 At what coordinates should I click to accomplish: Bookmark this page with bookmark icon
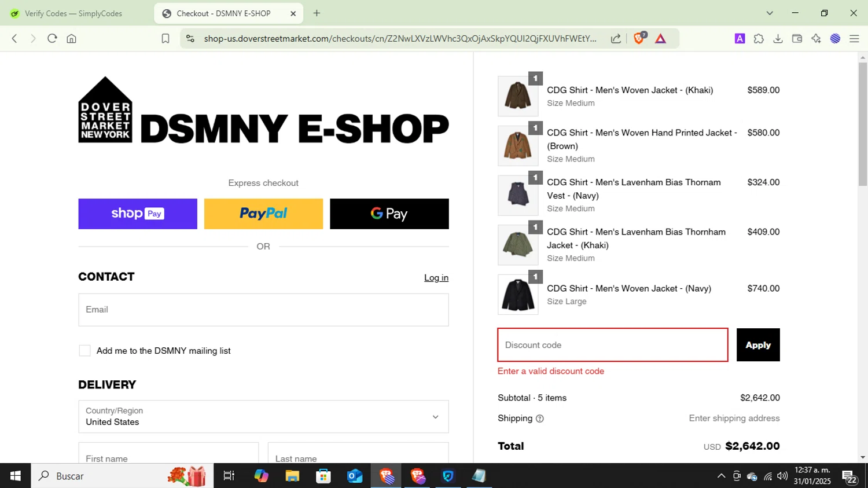click(x=165, y=39)
